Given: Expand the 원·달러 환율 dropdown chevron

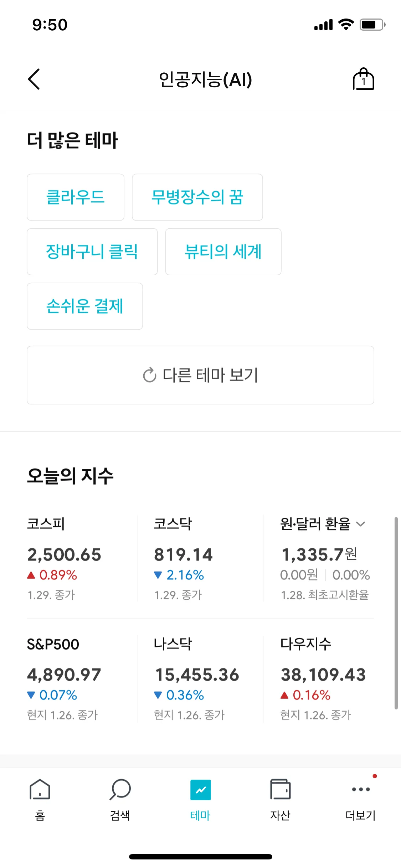Looking at the screenshot, I should [x=361, y=524].
